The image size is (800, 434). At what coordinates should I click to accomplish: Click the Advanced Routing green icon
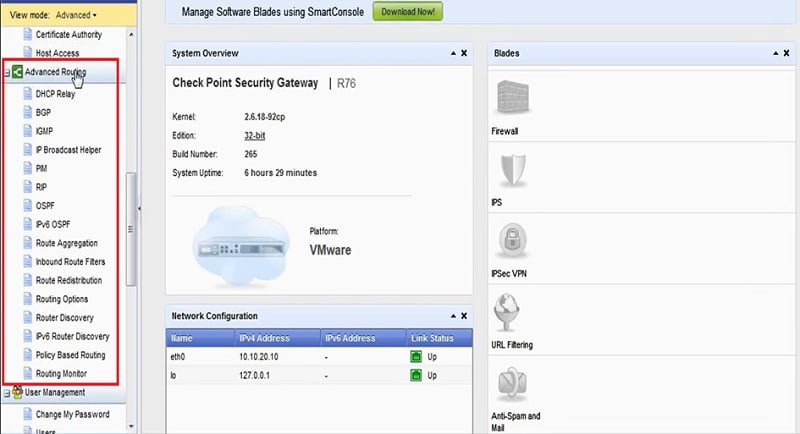(x=17, y=72)
